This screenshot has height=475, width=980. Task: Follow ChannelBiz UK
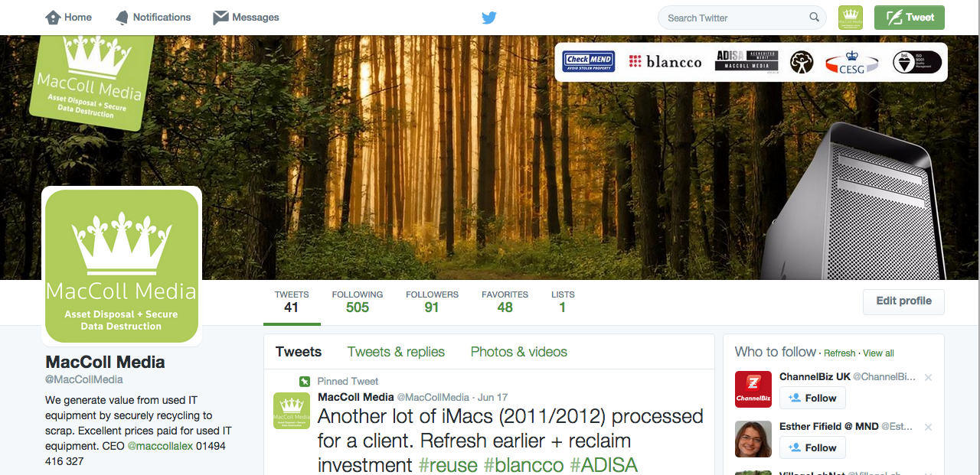[x=812, y=398]
